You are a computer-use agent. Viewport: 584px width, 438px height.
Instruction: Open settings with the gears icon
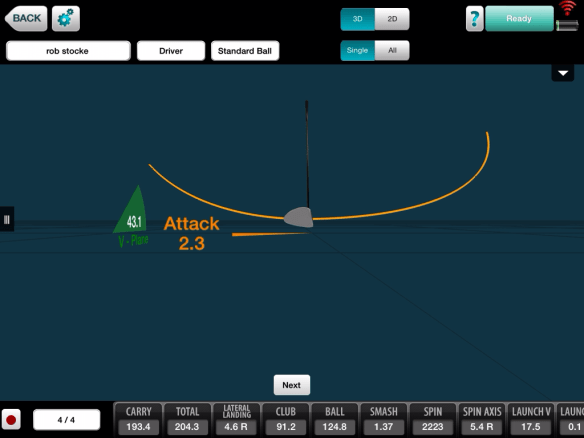coord(66,18)
